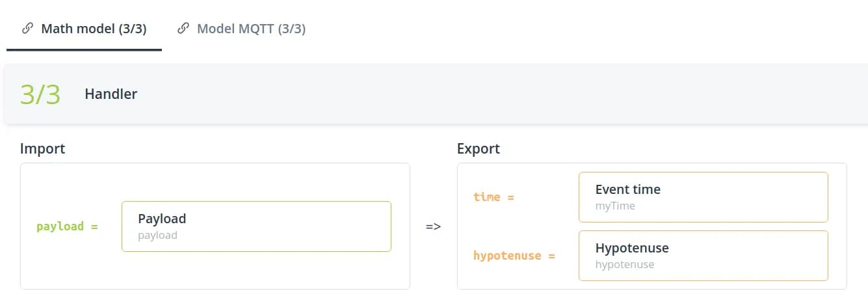Click the myTime subtitle under Event time
The width and height of the screenshot is (868, 300).
(x=615, y=206)
